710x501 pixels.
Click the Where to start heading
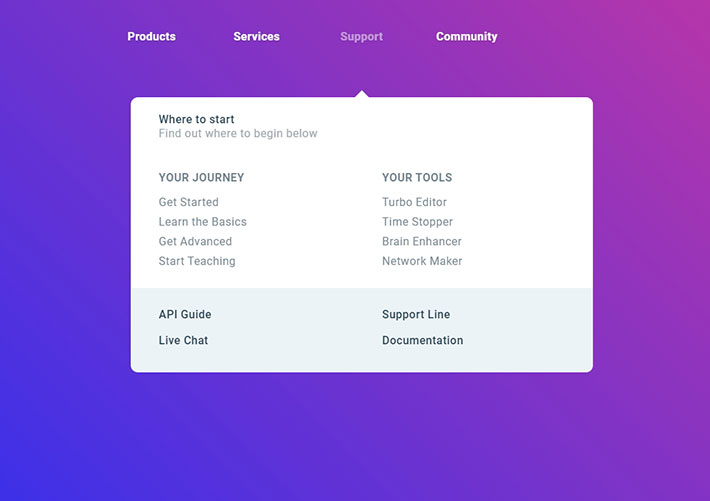[x=196, y=119]
